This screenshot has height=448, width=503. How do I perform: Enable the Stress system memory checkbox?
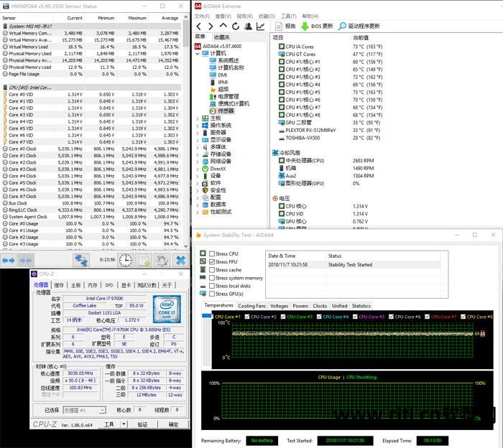point(212,278)
